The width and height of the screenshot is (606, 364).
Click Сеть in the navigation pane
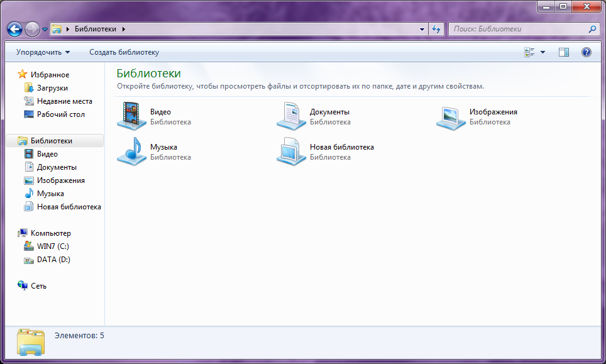coord(38,286)
